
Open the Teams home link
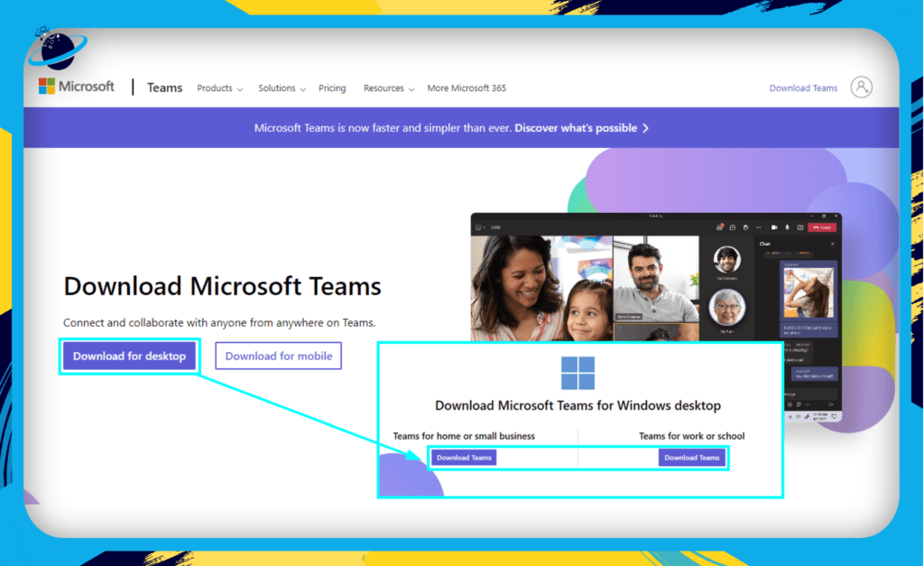coord(164,88)
